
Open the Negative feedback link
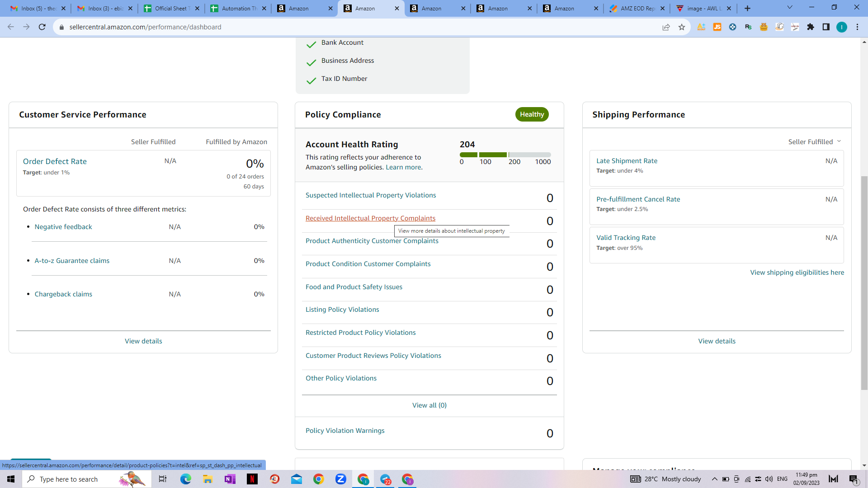pyautogui.click(x=63, y=227)
